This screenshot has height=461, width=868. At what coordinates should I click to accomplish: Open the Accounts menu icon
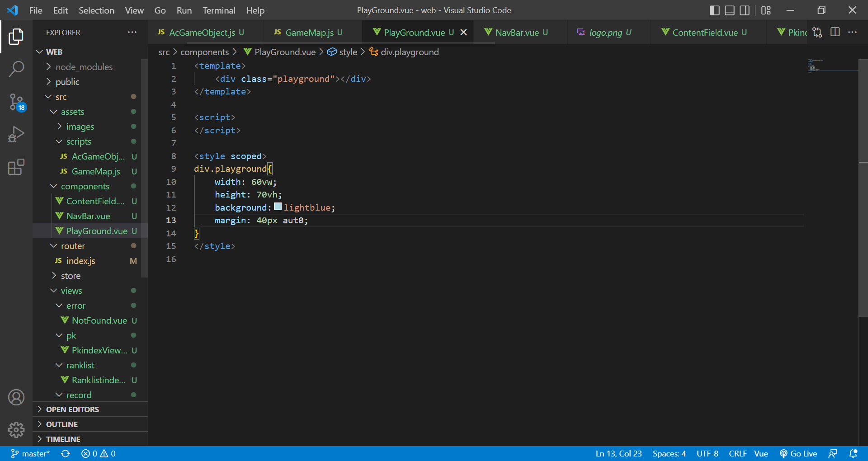coord(16,397)
